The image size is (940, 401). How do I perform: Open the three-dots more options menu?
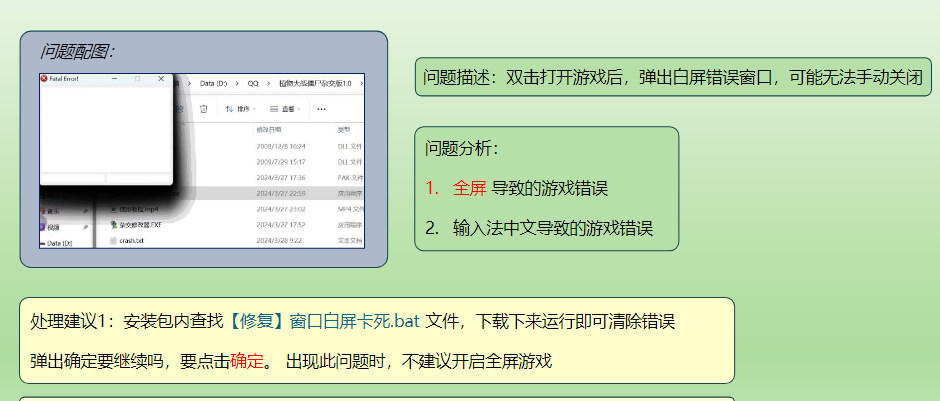point(321,108)
